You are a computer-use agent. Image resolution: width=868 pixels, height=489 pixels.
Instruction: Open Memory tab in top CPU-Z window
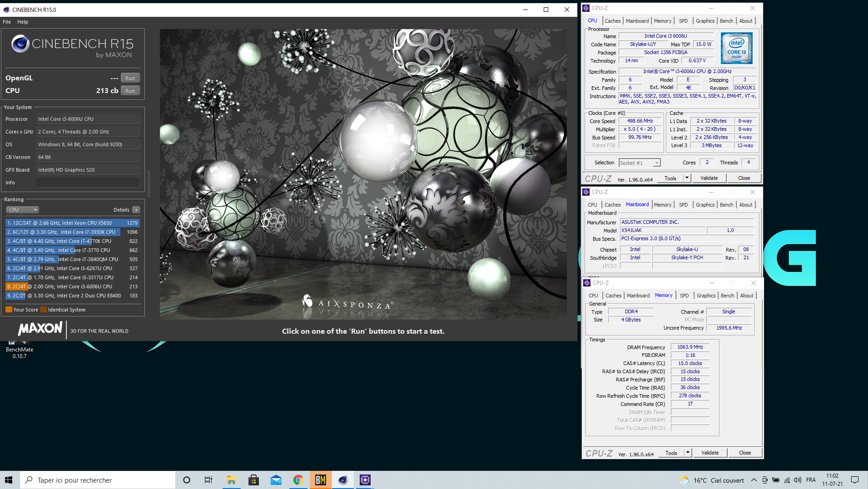(662, 21)
